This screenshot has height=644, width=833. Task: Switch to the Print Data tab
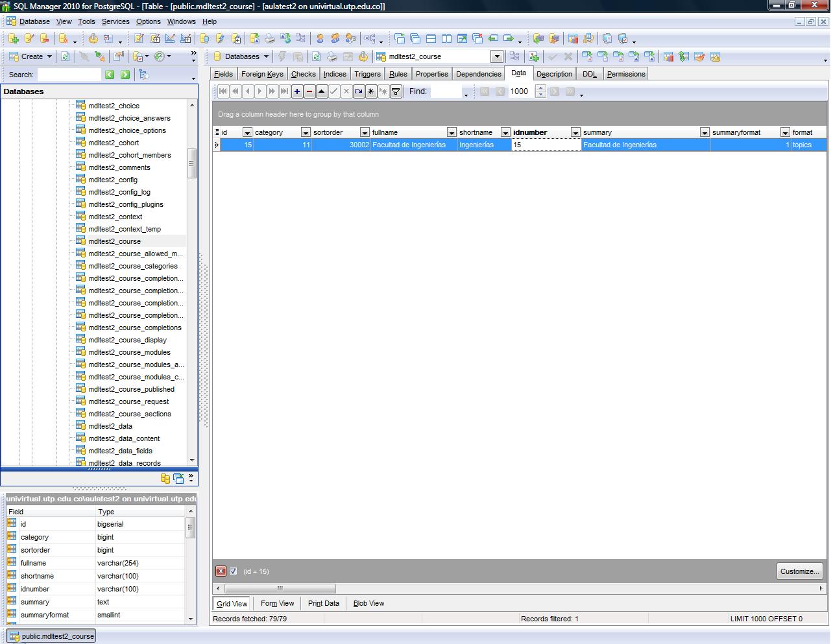tap(324, 603)
